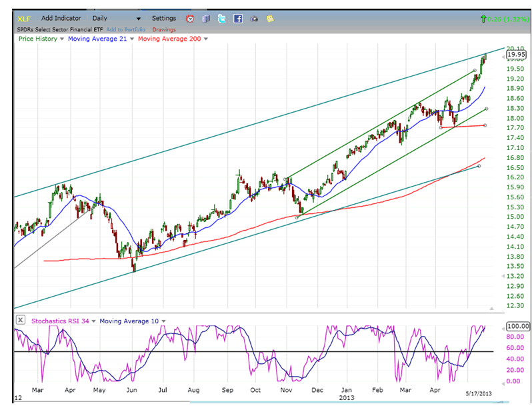This screenshot has height=410, width=532.
Task: Open the yellow note icon
Action: [x=270, y=19]
